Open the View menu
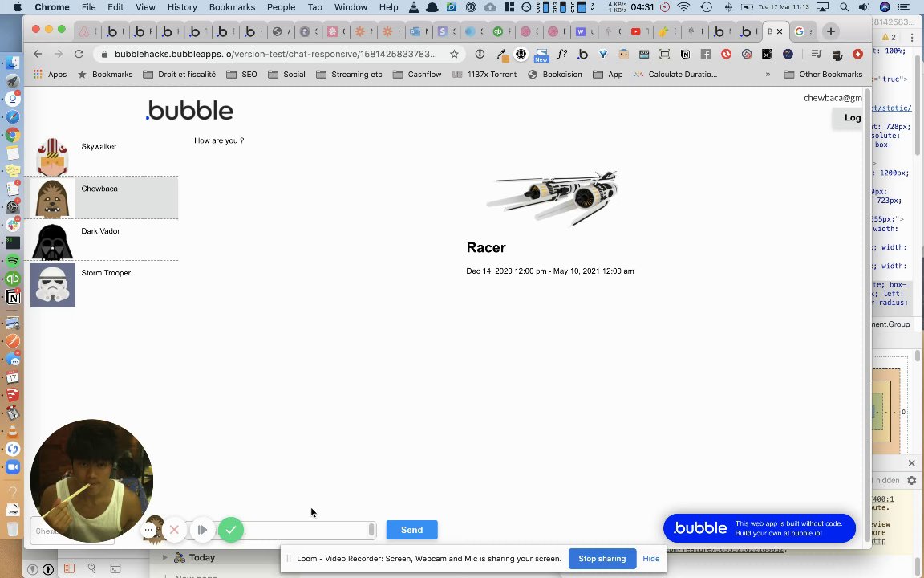Image resolution: width=924 pixels, height=578 pixels. (145, 7)
